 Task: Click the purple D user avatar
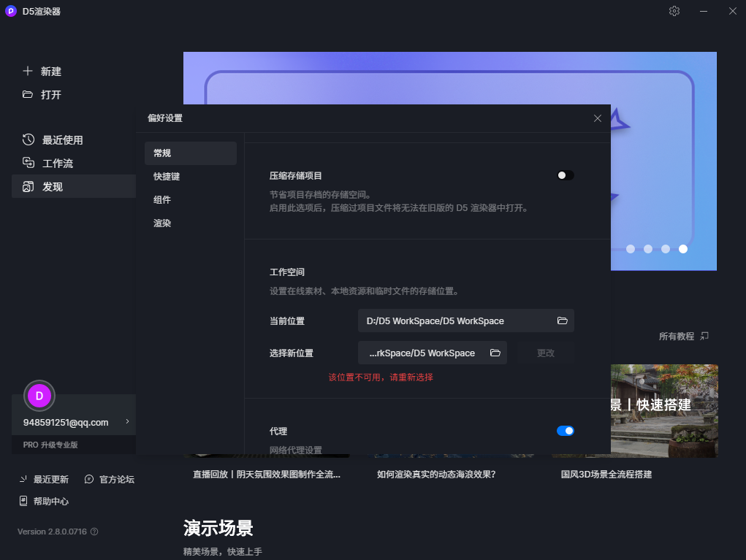click(x=39, y=396)
